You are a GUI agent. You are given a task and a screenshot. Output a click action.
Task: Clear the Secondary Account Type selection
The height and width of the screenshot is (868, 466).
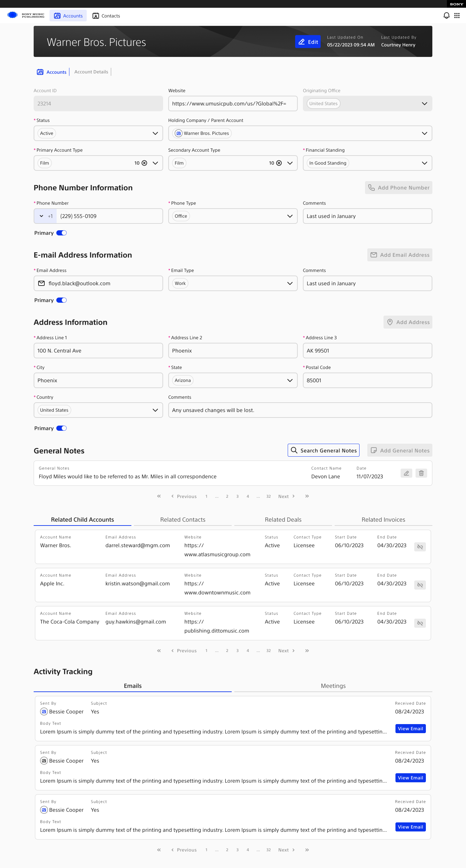[279, 163]
